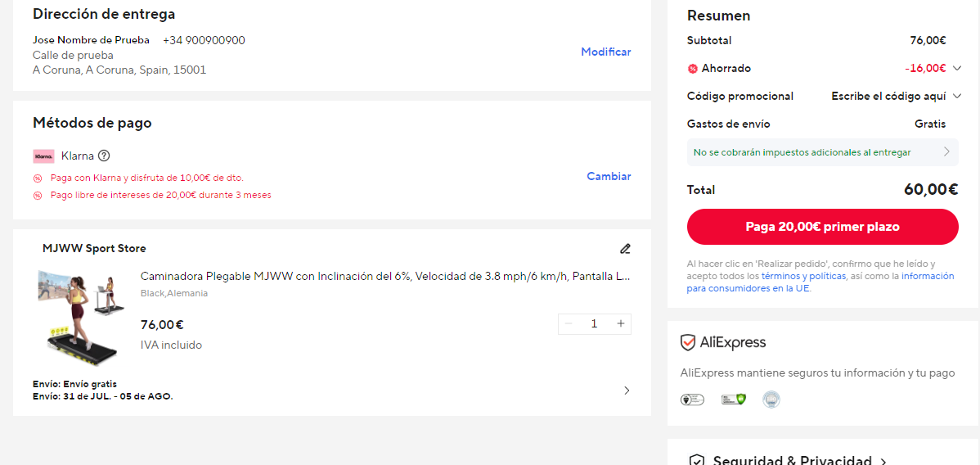
Task: Click the Seguridad & Privacidad heading
Action: click(x=793, y=461)
